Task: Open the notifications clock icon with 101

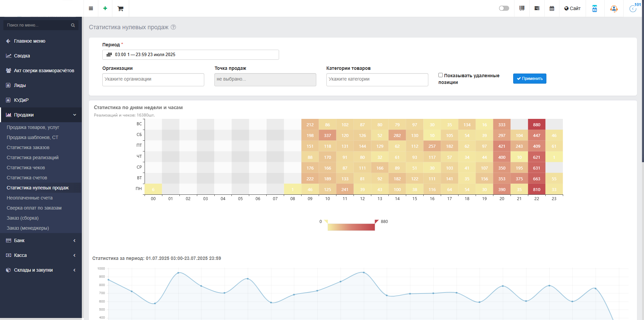Action: (x=634, y=8)
